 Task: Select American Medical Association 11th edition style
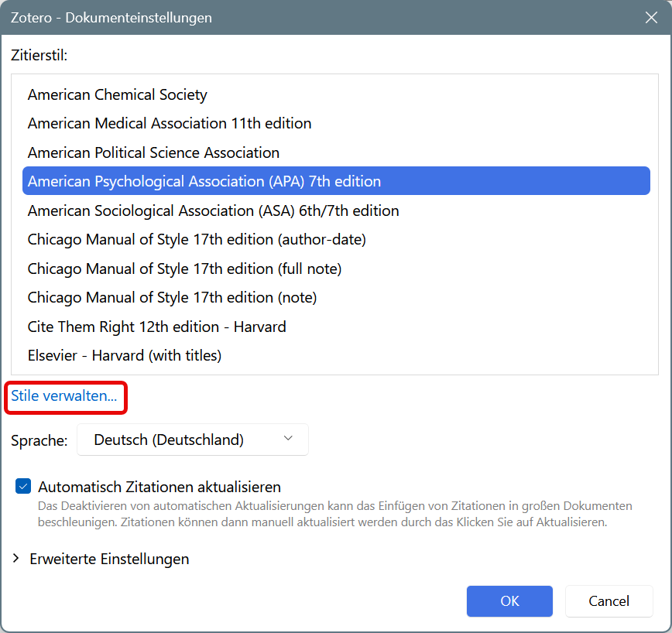click(336, 123)
